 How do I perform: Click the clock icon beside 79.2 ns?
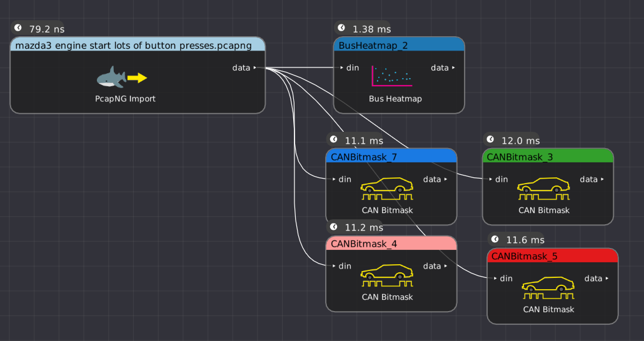(18, 27)
